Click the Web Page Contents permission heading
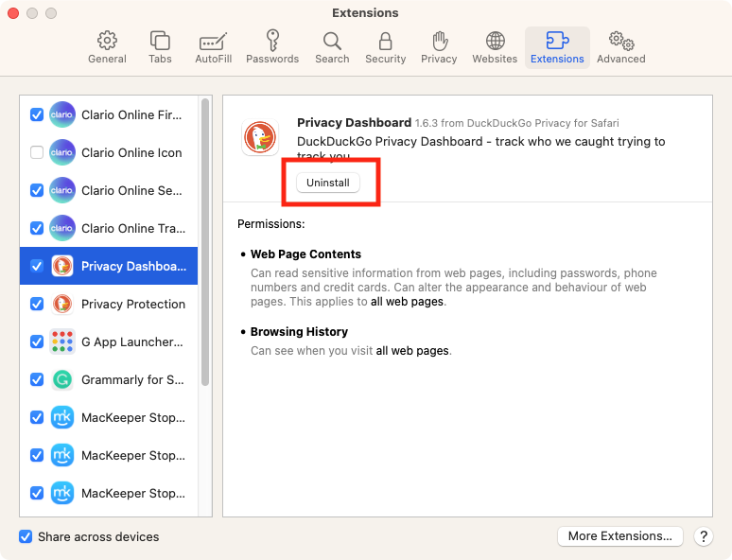Screen dimensions: 732x560 [305, 254]
